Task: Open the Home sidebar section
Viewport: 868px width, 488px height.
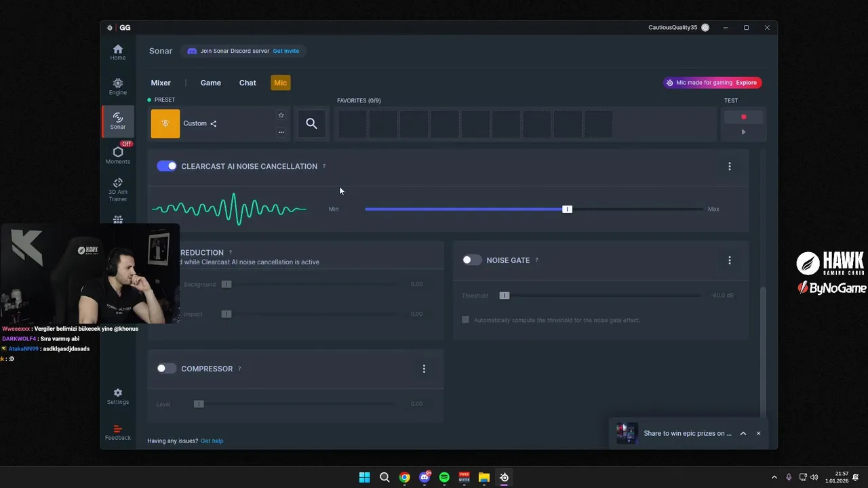Action: point(118,52)
